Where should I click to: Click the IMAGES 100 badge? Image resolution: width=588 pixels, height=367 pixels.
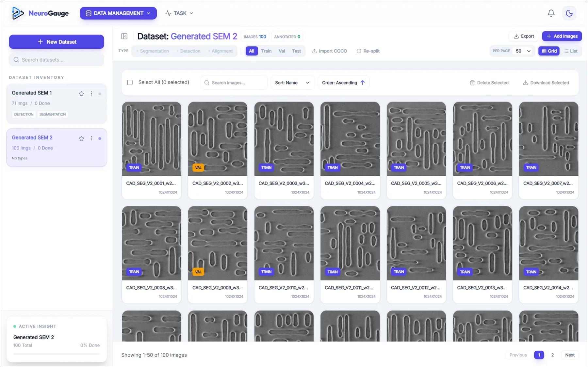click(x=255, y=37)
